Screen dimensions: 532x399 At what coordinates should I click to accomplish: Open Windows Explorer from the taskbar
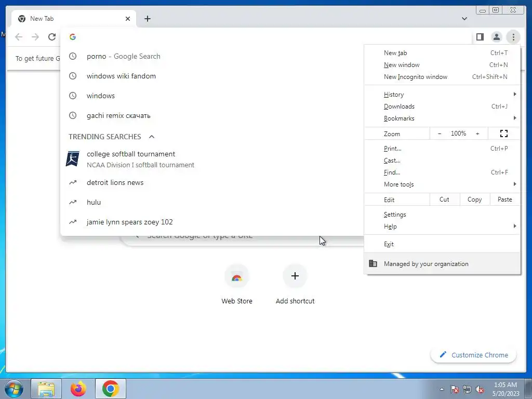(x=46, y=389)
